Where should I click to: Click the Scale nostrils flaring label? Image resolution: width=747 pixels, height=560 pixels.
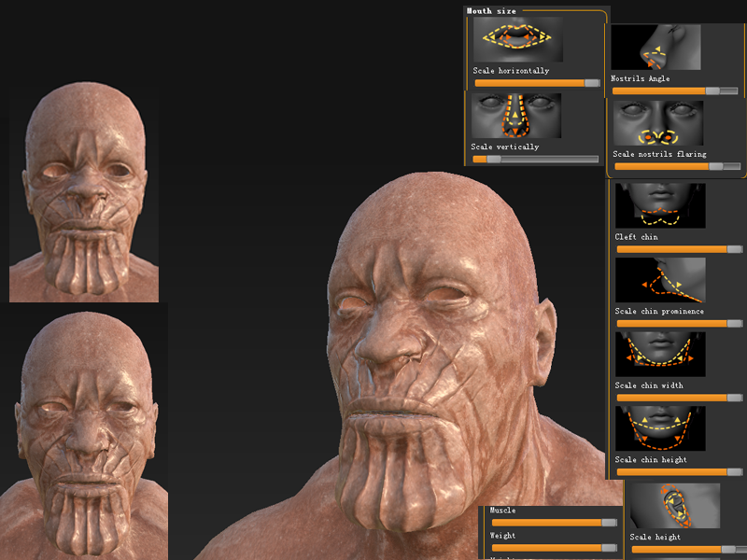[x=659, y=154]
